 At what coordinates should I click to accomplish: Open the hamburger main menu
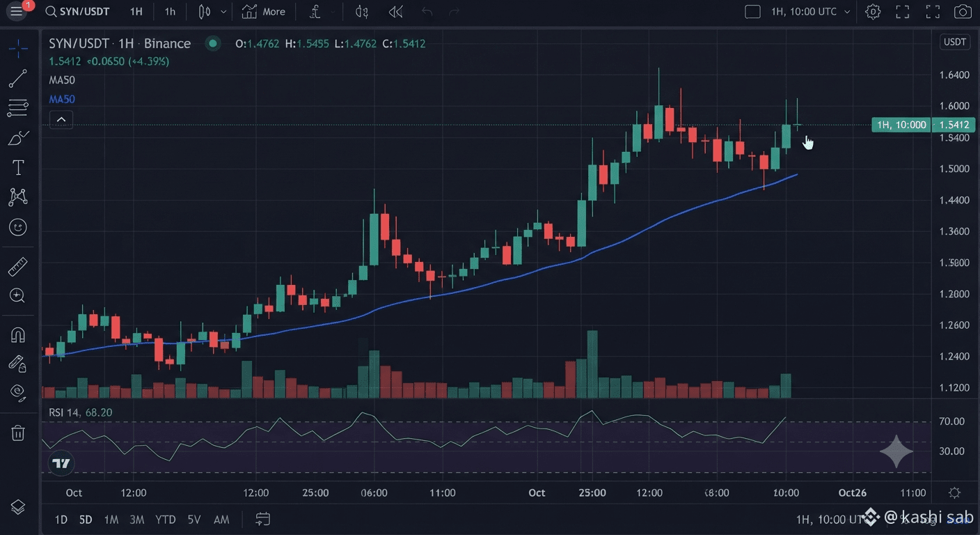[x=17, y=12]
